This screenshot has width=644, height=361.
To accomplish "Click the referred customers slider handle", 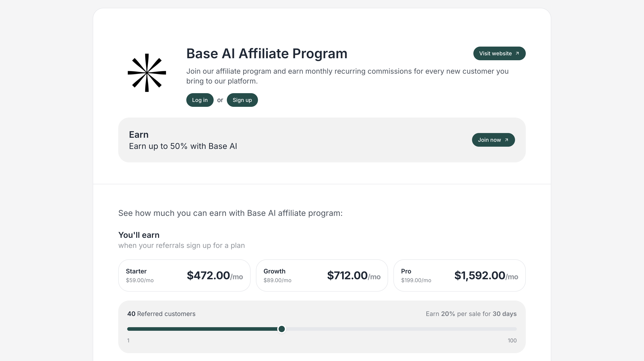I will 281,329.
